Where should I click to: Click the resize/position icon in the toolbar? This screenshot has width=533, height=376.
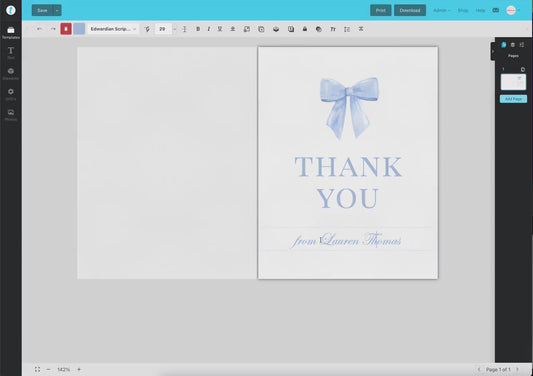point(247,29)
